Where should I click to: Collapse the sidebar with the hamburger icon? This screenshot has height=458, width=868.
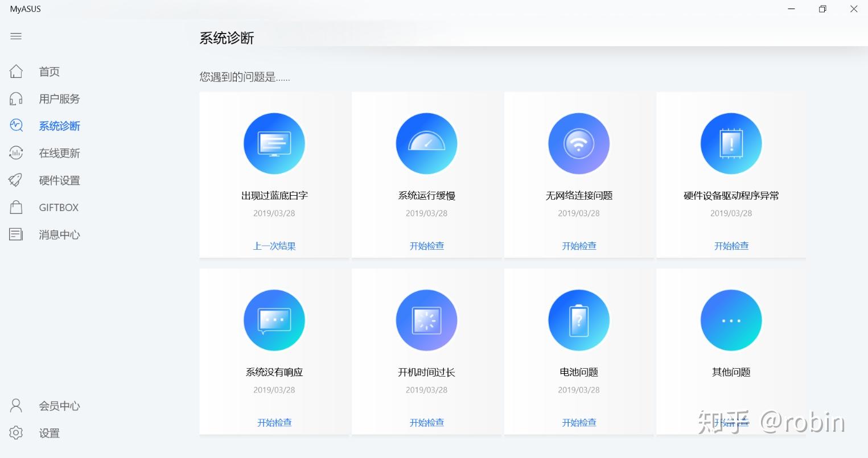click(x=15, y=36)
